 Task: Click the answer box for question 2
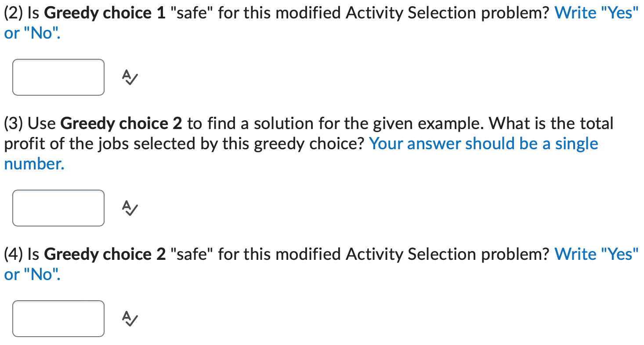pyautogui.click(x=58, y=77)
